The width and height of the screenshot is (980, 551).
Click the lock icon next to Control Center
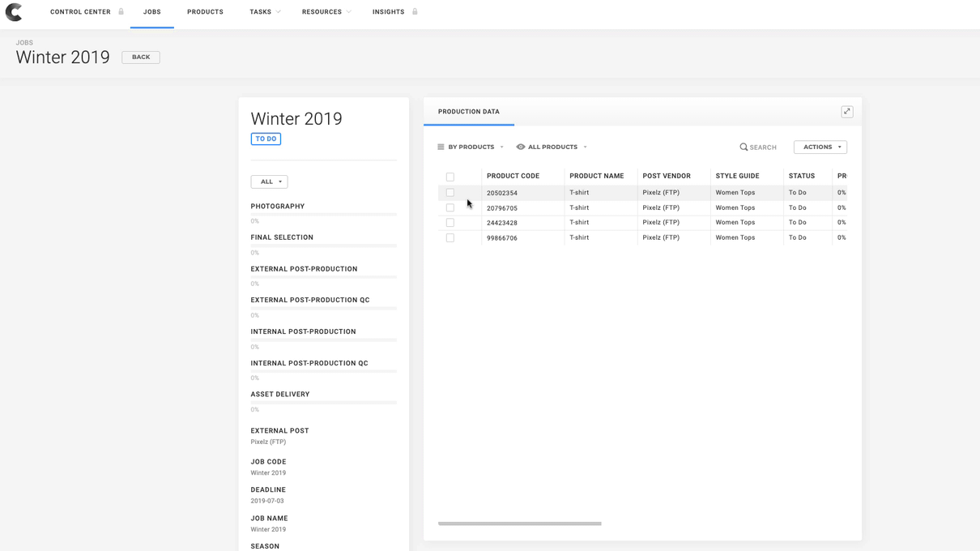pos(121,12)
